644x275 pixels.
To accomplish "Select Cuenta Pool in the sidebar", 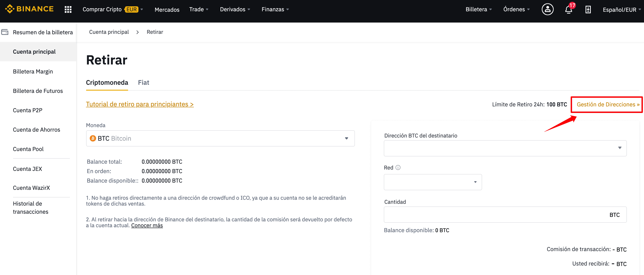I will click(28, 149).
